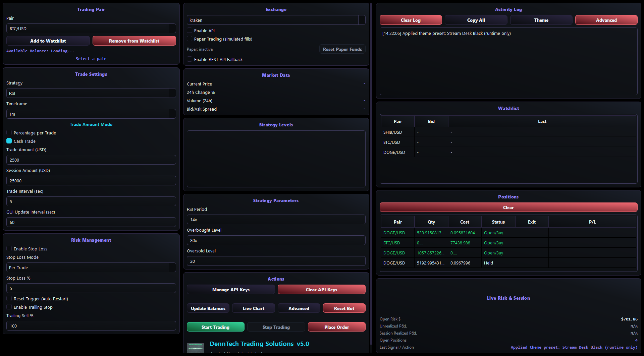
Task: Click the Watchlist Pair column header
Action: (x=398, y=121)
